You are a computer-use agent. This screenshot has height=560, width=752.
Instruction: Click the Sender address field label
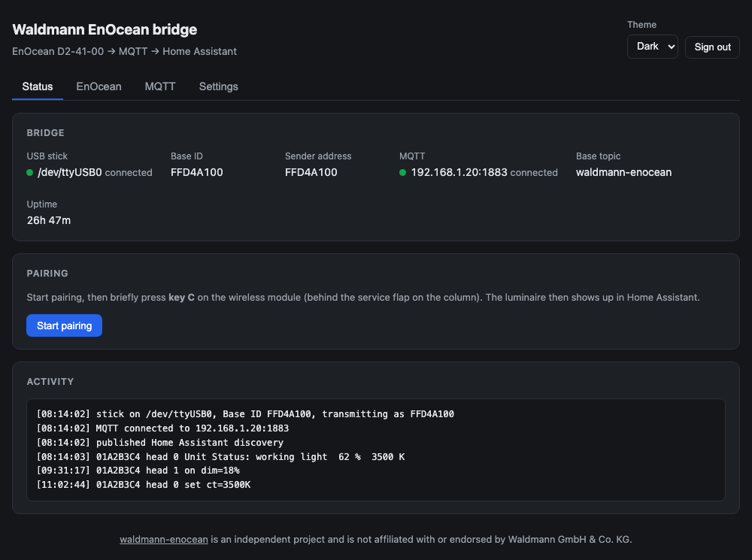(318, 156)
